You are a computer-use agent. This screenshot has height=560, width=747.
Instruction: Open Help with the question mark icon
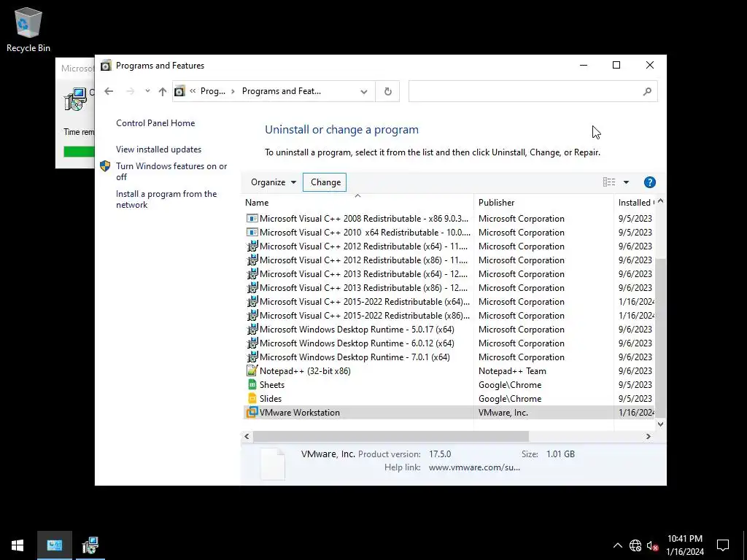650,182
